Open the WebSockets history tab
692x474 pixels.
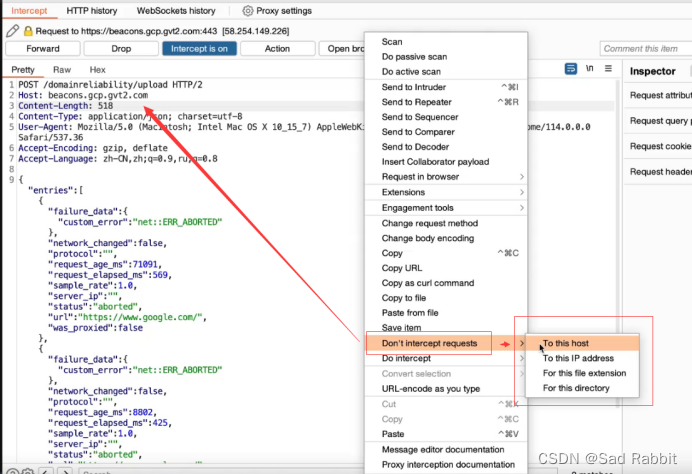tap(176, 11)
